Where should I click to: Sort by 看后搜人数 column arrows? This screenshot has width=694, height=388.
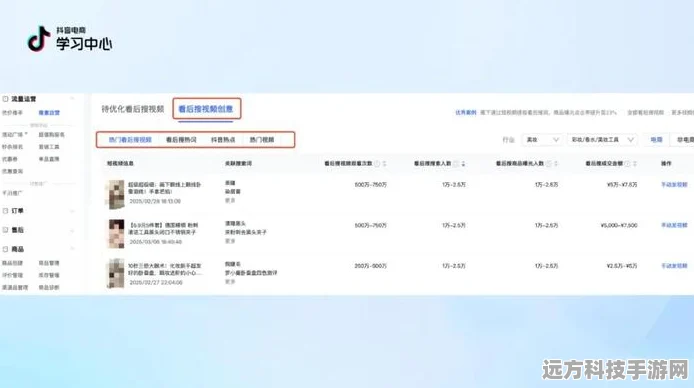(463, 164)
